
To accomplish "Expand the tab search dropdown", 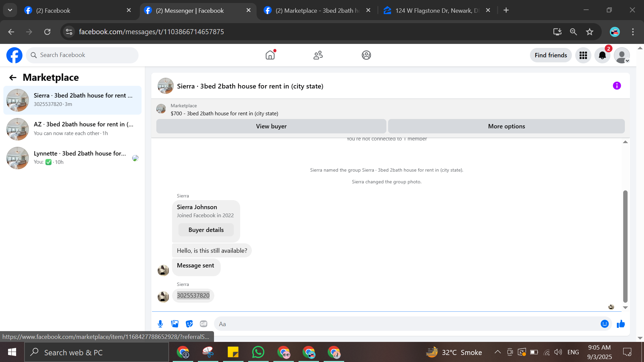I will (x=10, y=10).
